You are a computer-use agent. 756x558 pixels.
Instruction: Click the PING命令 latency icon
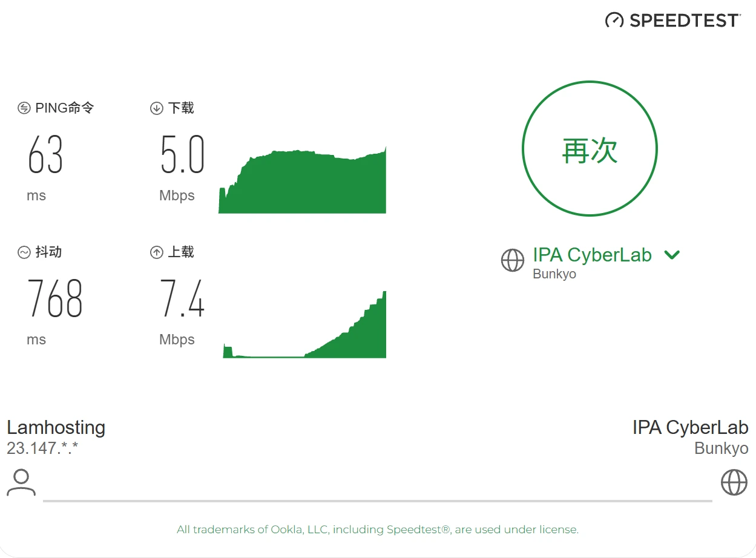point(24,108)
